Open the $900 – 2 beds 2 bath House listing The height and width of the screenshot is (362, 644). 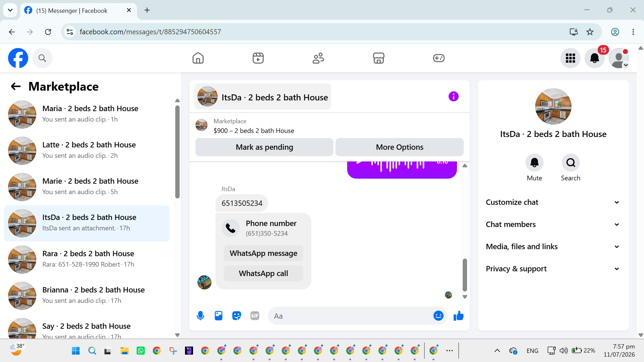254,131
